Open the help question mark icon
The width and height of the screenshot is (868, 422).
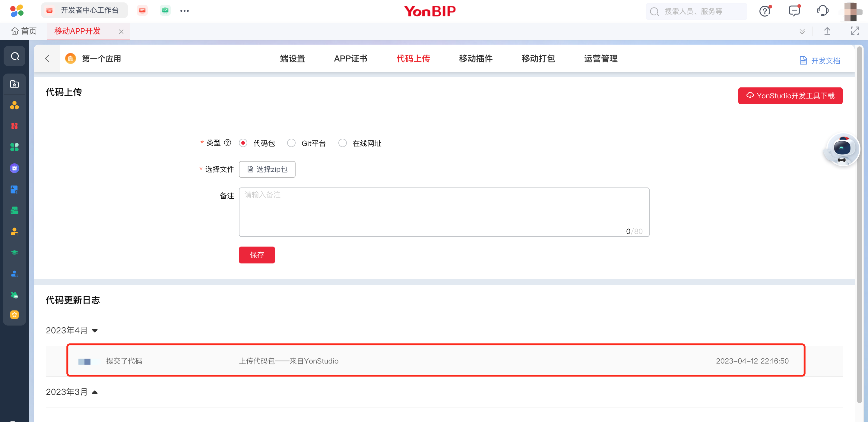pos(765,11)
